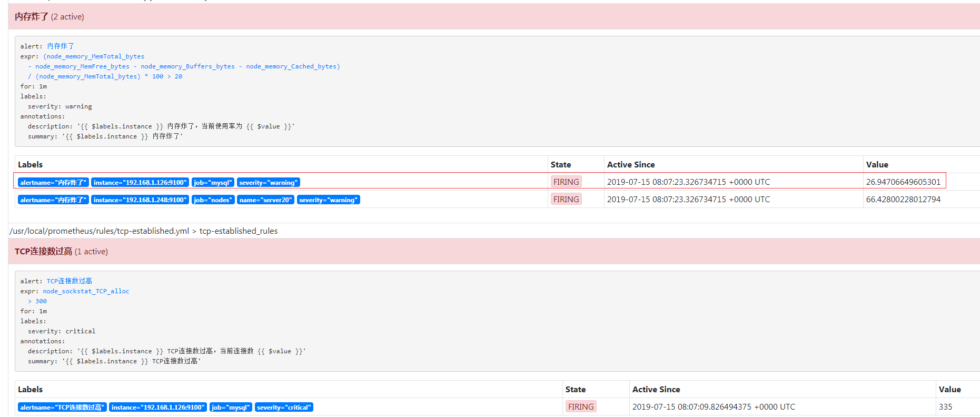Click the node_sockstat_TCP_alloc expression link
The width and height of the screenshot is (980, 417).
point(86,291)
